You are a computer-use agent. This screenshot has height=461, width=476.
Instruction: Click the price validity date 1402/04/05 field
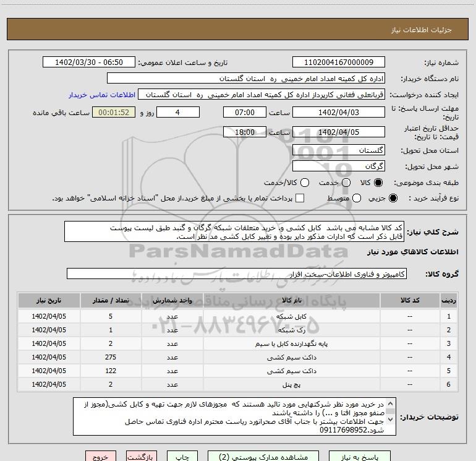point(339,132)
